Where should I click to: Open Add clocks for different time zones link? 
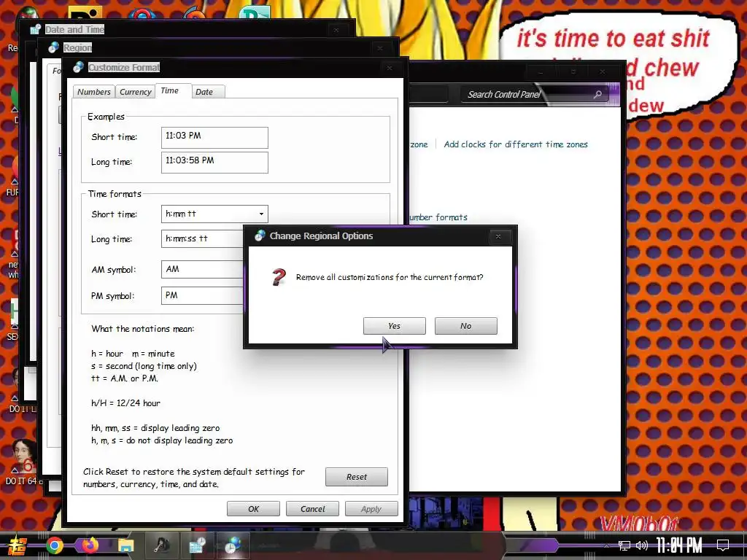click(516, 144)
